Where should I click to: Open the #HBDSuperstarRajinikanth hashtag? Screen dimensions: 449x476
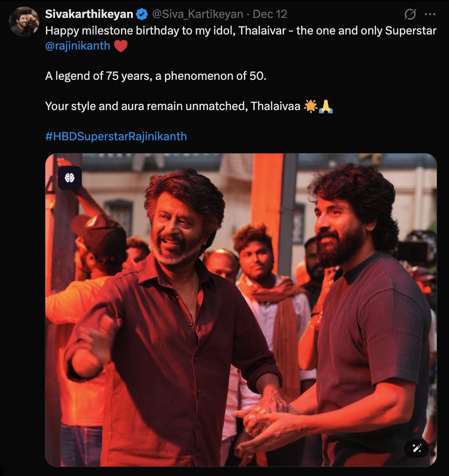click(x=116, y=136)
